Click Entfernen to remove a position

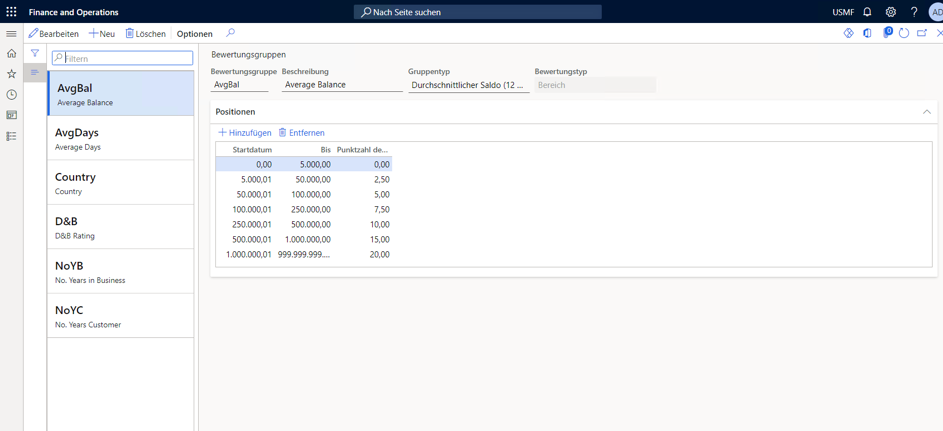[x=301, y=133]
